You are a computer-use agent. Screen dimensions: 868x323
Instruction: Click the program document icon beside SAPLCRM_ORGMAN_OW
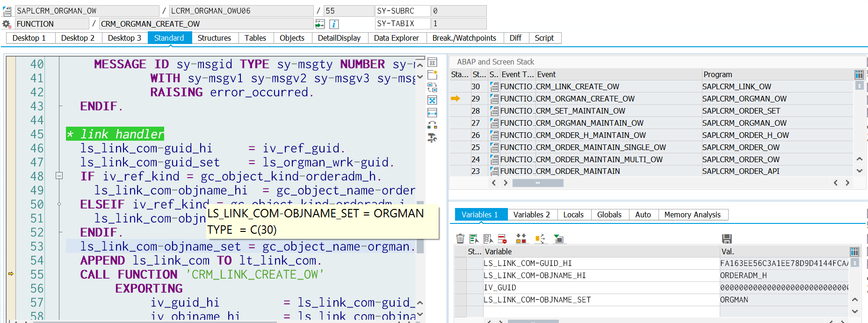coord(7,11)
